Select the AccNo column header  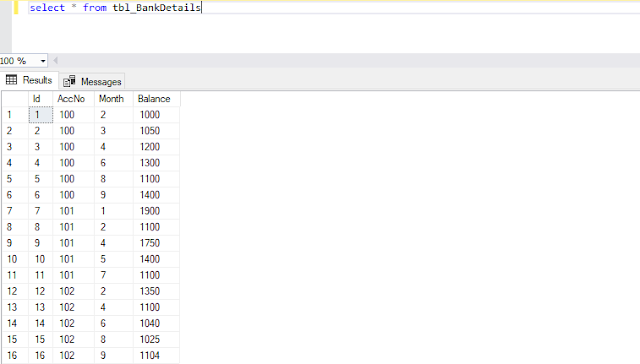[x=73, y=99]
